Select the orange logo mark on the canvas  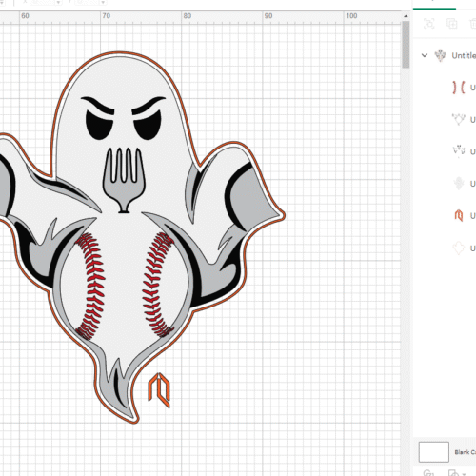(x=159, y=390)
